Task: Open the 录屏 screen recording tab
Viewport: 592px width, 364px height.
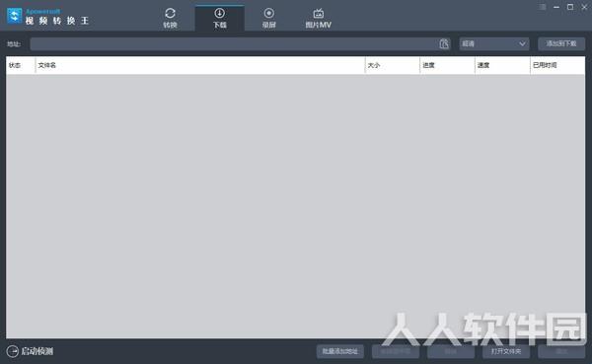Action: 268,18
